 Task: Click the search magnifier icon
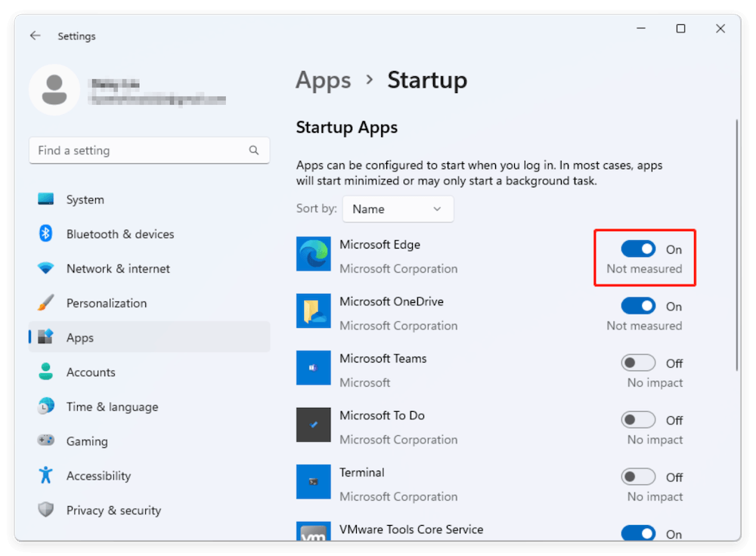point(254,150)
